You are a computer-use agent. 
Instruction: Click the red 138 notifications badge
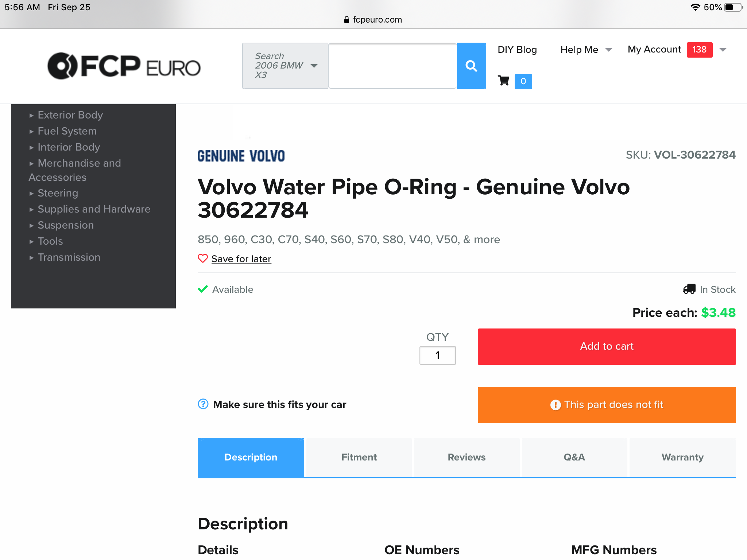pos(699,50)
